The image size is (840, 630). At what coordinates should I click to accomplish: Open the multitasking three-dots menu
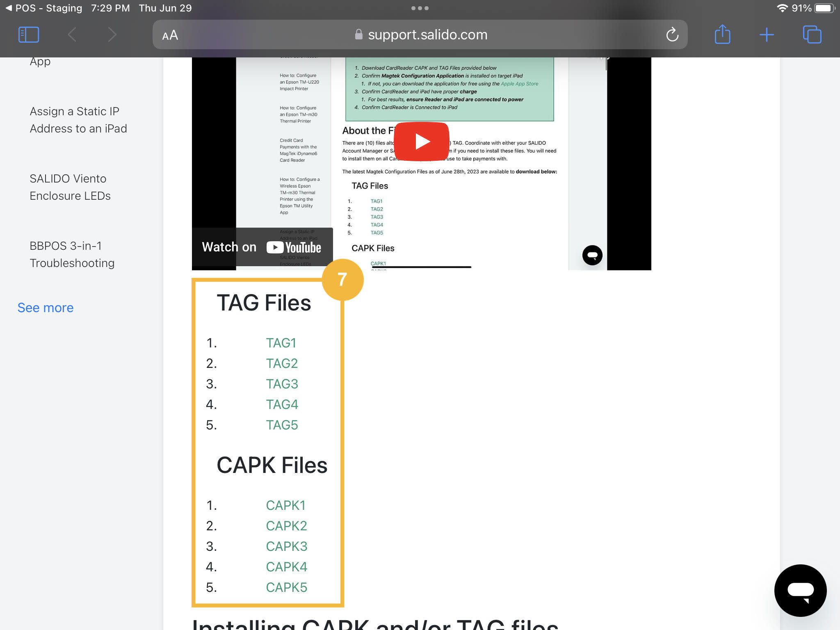coord(420,8)
